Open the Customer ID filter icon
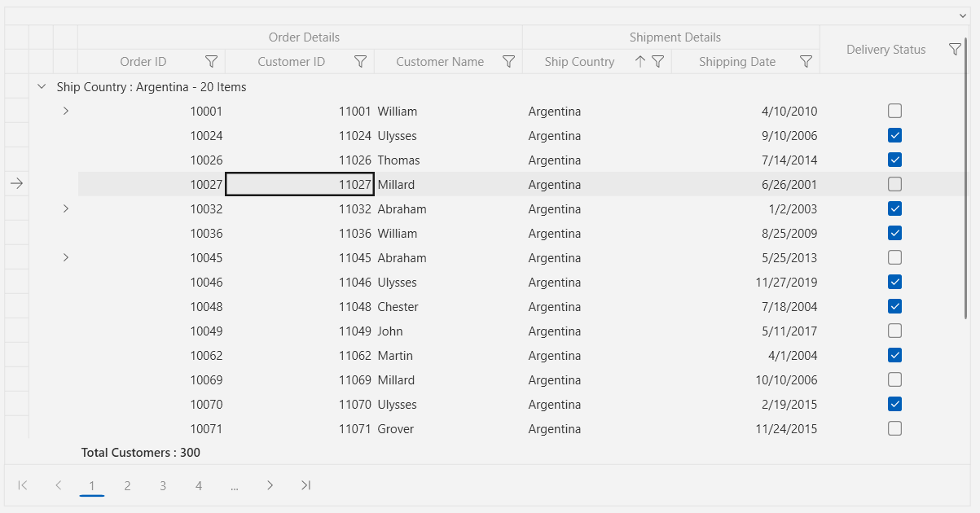 [360, 61]
